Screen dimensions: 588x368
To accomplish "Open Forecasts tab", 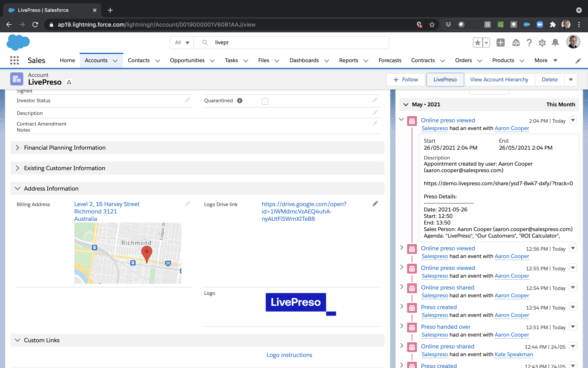I will [390, 60].
